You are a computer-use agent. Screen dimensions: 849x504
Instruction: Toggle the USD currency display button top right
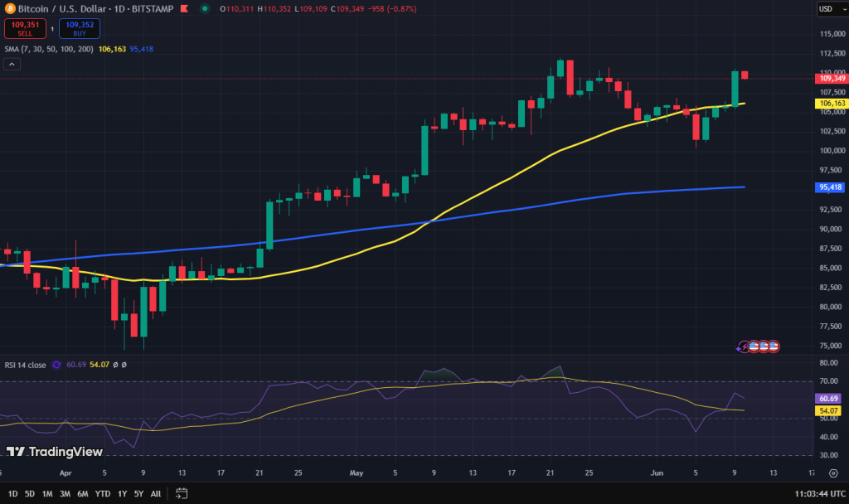coord(833,7)
